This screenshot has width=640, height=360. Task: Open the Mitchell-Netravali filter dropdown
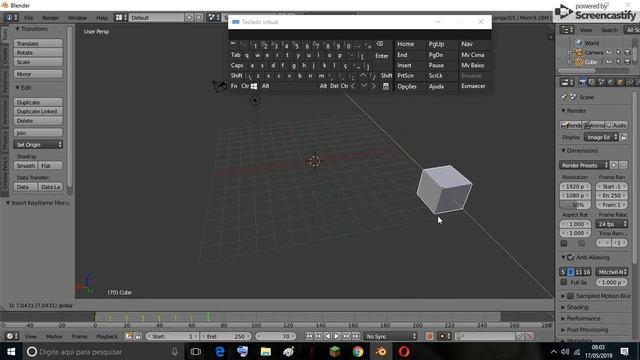click(611, 271)
